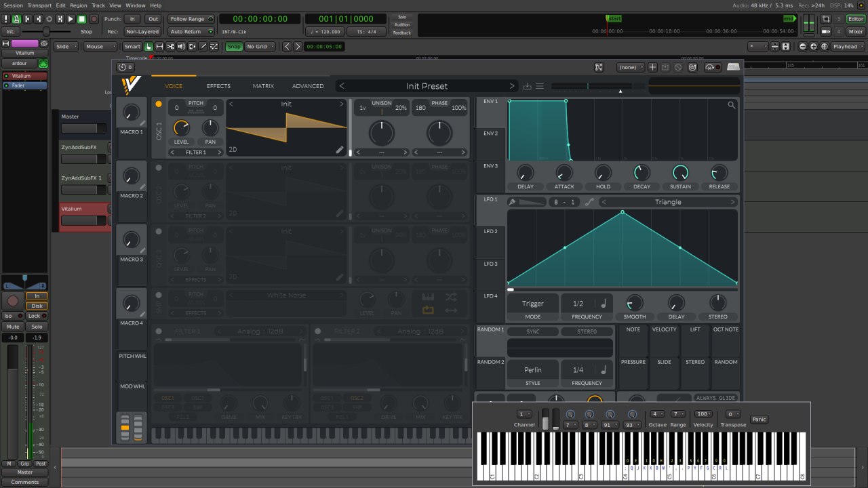Open the Mouse edit point dropdown
The height and width of the screenshot is (488, 868).
(x=100, y=47)
